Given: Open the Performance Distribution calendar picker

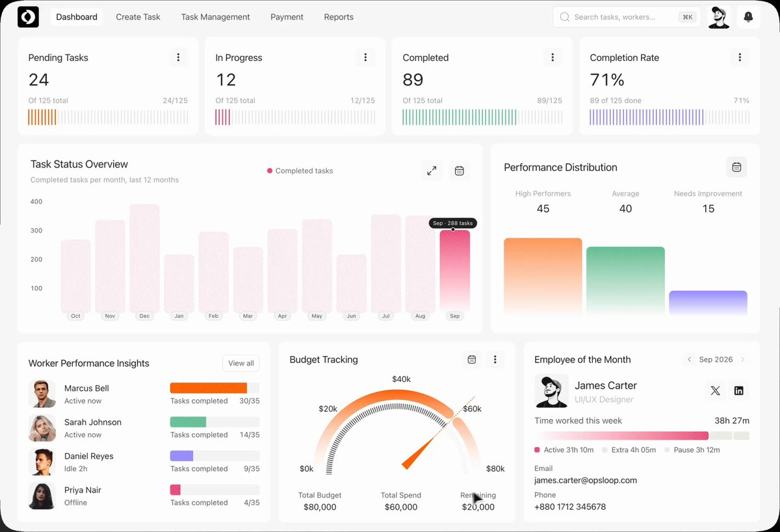Looking at the screenshot, I should (736, 167).
